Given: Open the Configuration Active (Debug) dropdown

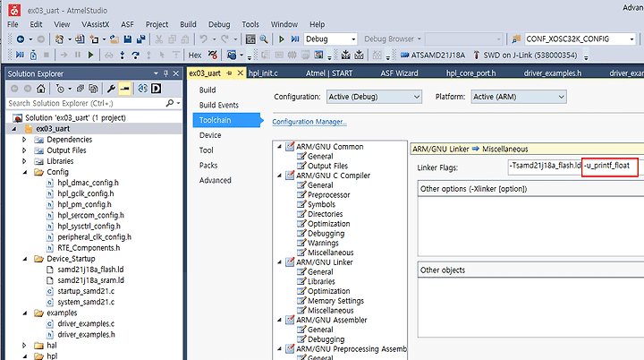Looking at the screenshot, I should pos(375,97).
